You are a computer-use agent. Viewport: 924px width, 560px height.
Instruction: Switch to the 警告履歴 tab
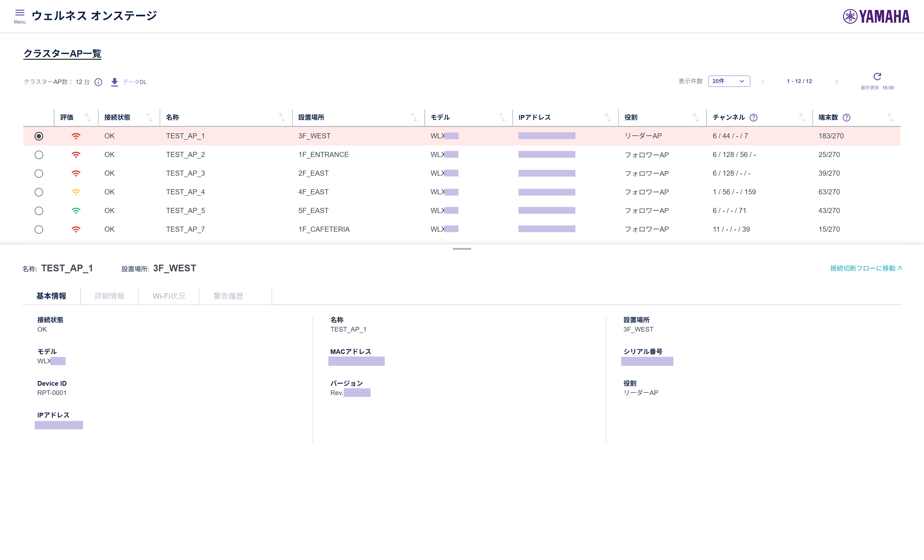(228, 296)
